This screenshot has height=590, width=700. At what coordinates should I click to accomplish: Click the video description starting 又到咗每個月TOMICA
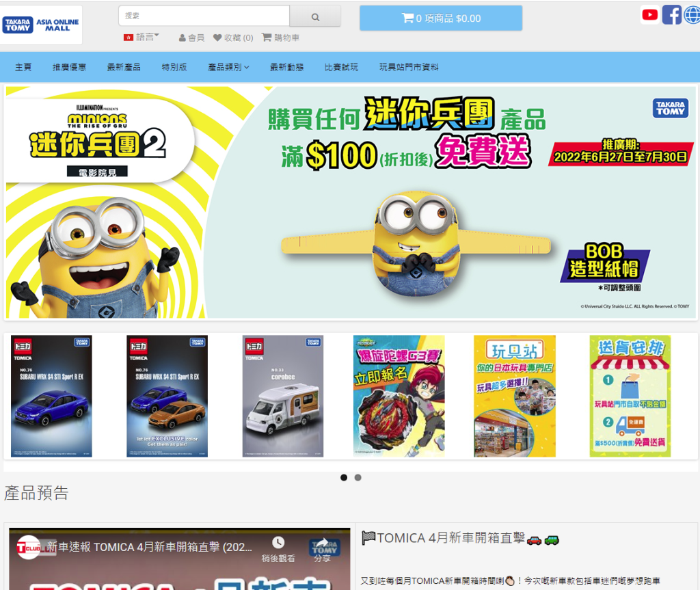click(510, 580)
